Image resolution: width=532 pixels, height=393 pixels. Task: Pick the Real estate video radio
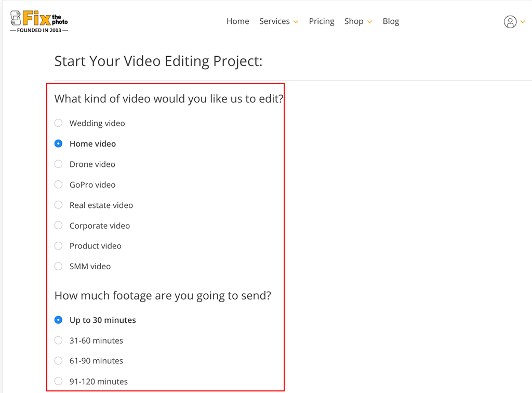click(x=58, y=205)
